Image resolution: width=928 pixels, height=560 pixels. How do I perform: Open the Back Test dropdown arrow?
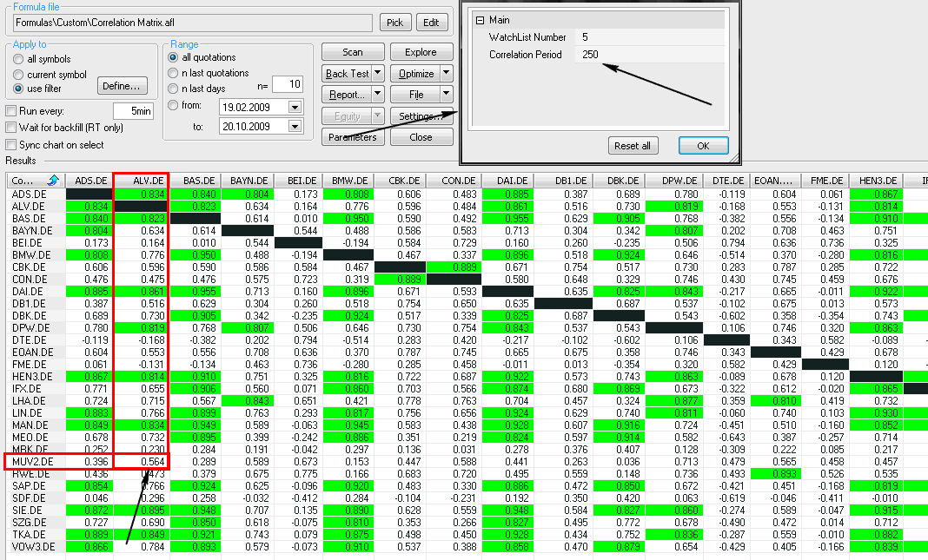[x=378, y=73]
